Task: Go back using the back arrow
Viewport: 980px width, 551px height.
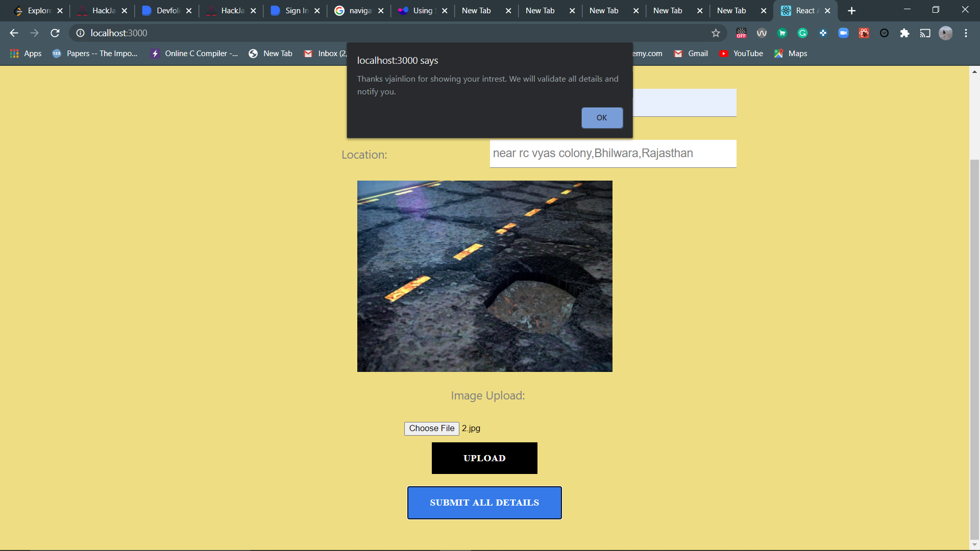Action: pos(14,33)
